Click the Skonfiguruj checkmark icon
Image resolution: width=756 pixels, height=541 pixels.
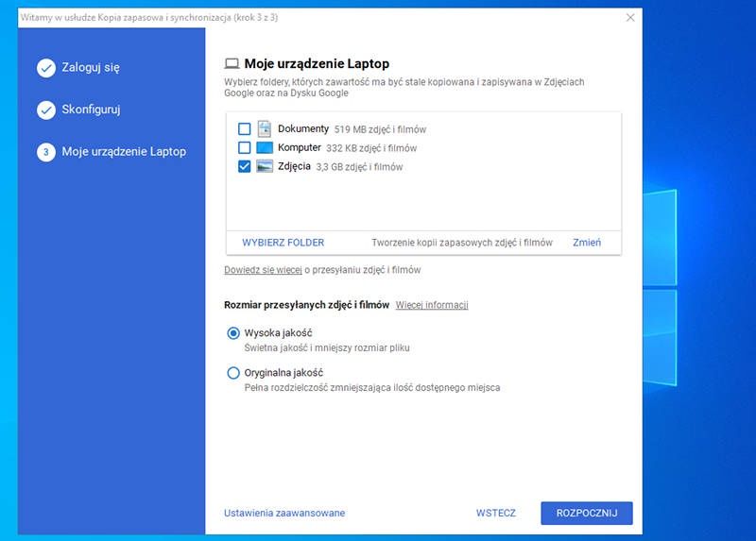(46, 110)
